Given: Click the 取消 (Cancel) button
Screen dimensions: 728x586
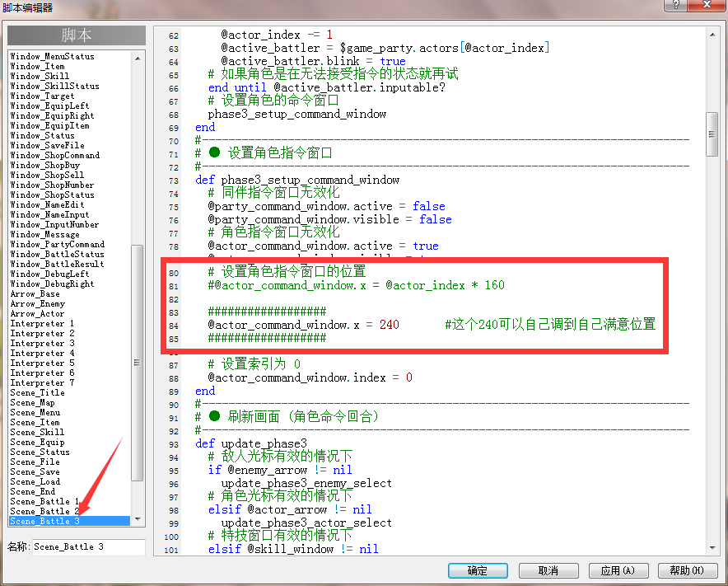Looking at the screenshot, I should pyautogui.click(x=548, y=570).
